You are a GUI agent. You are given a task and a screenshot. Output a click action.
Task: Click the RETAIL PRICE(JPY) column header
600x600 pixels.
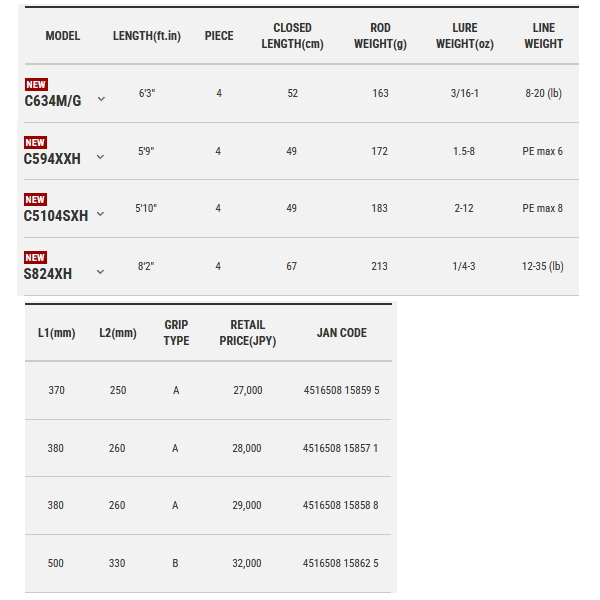click(248, 333)
